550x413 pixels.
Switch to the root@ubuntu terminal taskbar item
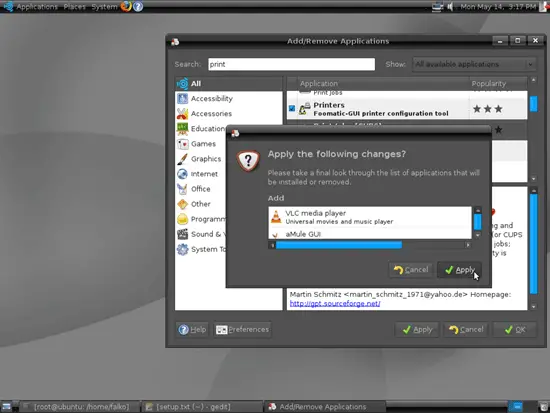(78, 407)
